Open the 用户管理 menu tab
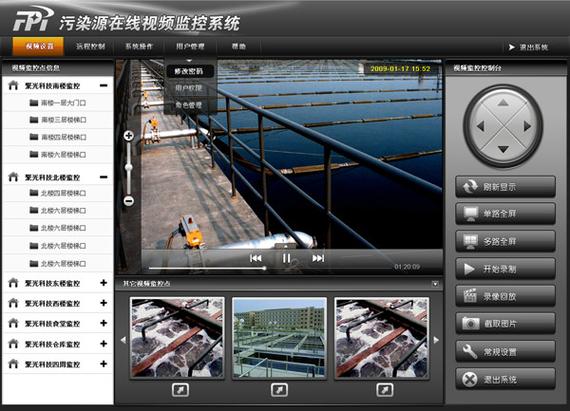This screenshot has height=411, width=570. pyautogui.click(x=190, y=47)
